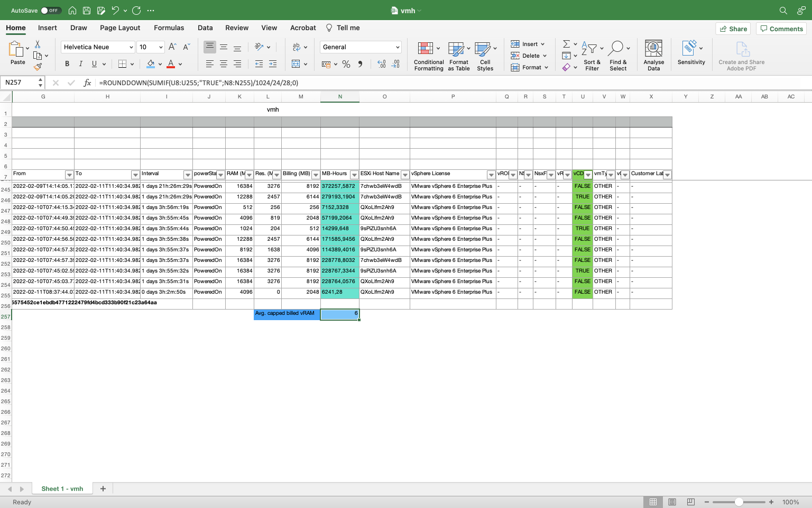The width and height of the screenshot is (812, 508).
Task: Click the Percent Style icon
Action: click(346, 64)
